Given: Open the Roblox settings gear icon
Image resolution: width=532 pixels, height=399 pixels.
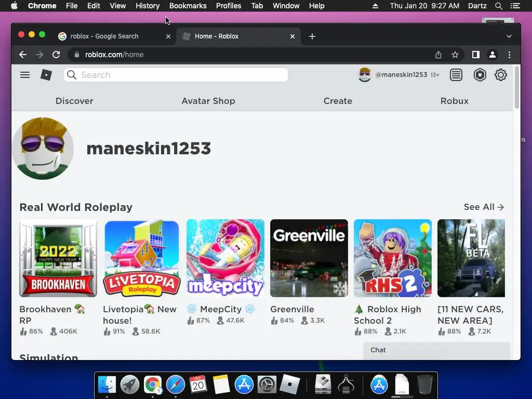Looking at the screenshot, I should [500, 75].
